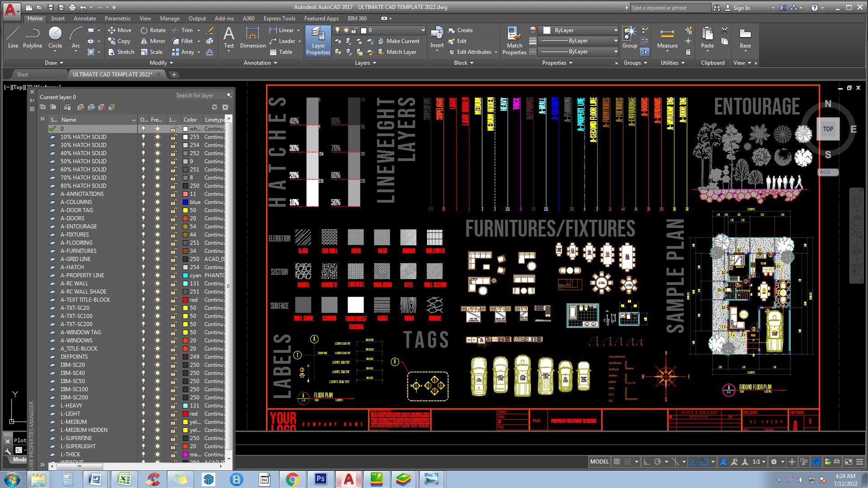The height and width of the screenshot is (488, 868).
Task: Click the Dimension tool
Action: [252, 37]
